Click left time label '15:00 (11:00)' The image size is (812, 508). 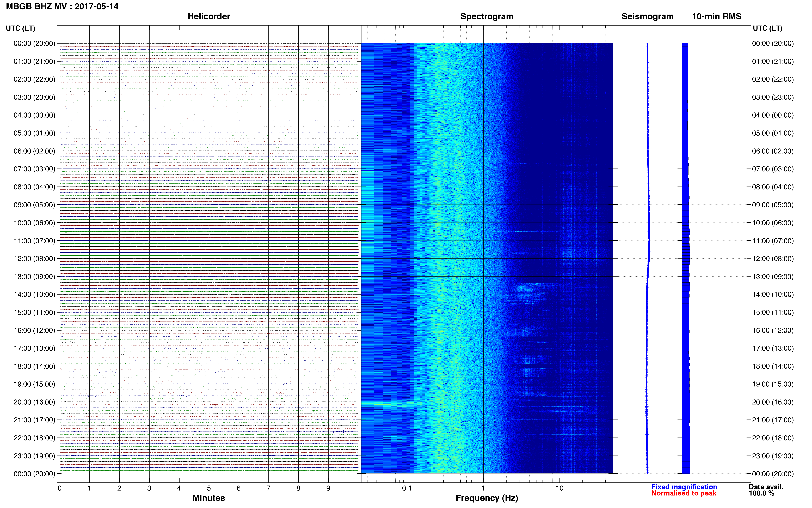click(34, 312)
